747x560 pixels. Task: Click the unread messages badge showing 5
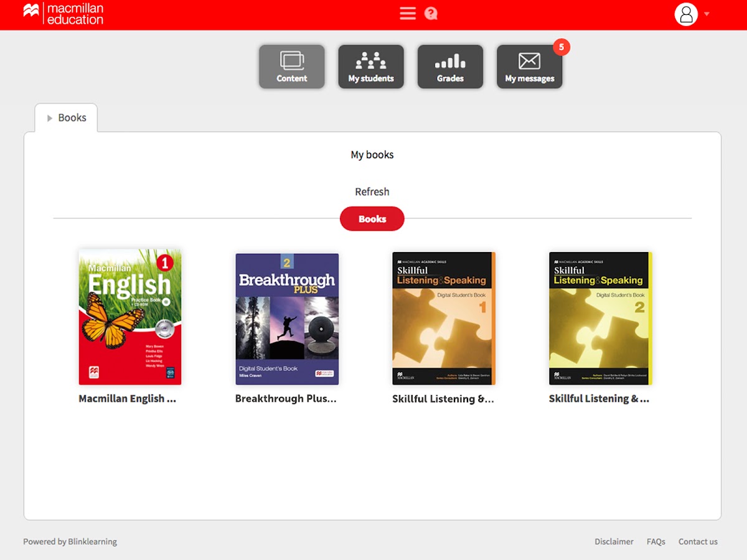point(561,47)
